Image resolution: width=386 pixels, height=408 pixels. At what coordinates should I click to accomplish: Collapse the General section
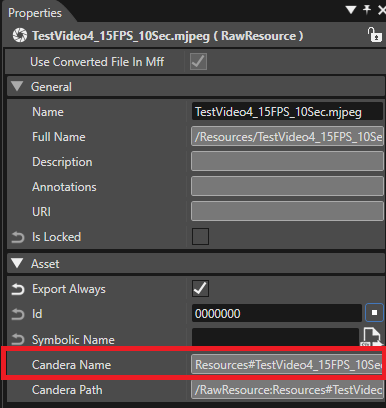[x=17, y=86]
